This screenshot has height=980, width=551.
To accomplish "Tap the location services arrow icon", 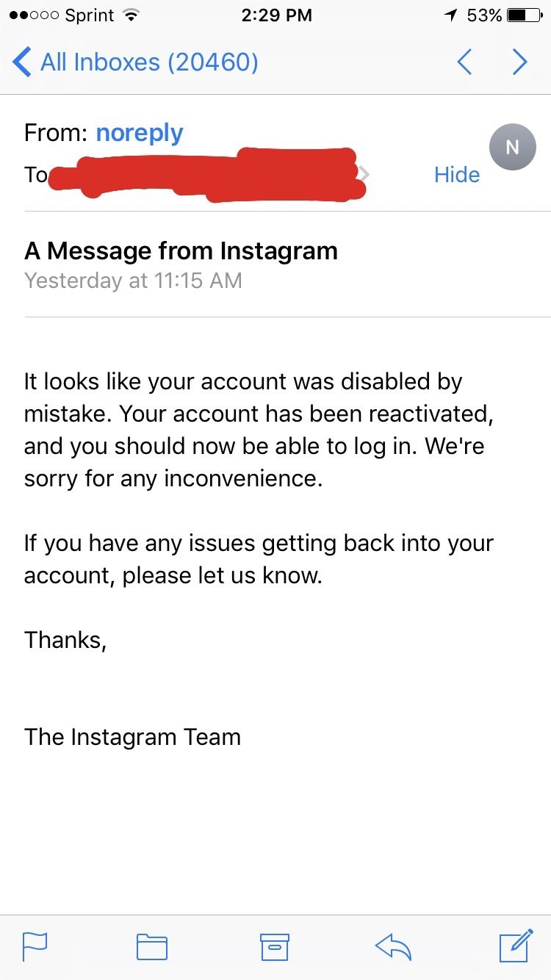I will (x=450, y=15).
